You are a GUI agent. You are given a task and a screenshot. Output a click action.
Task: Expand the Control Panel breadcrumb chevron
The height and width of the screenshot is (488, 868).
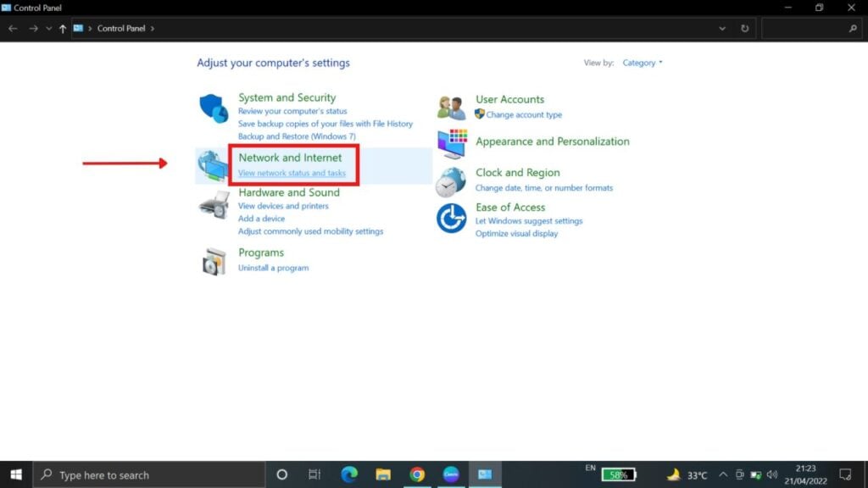tap(153, 29)
